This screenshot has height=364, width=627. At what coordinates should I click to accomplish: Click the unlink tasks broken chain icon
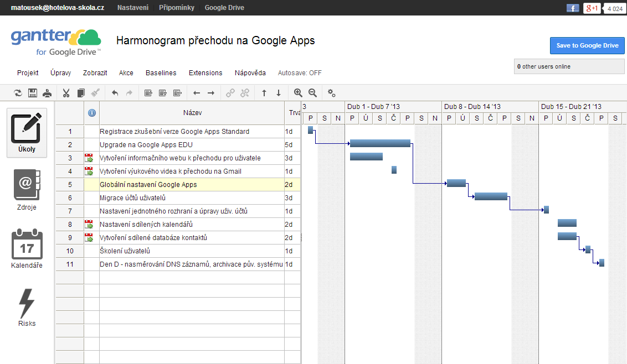(245, 93)
